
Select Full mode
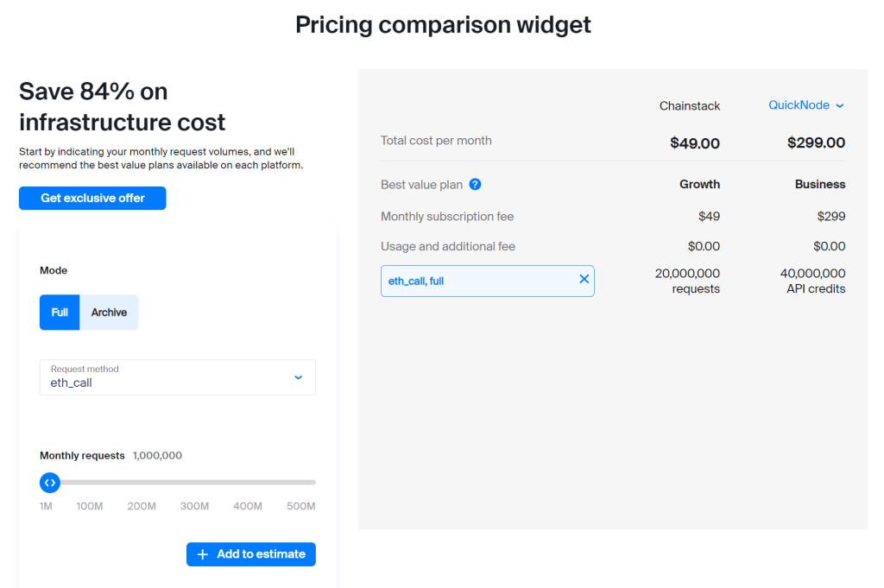(x=60, y=313)
